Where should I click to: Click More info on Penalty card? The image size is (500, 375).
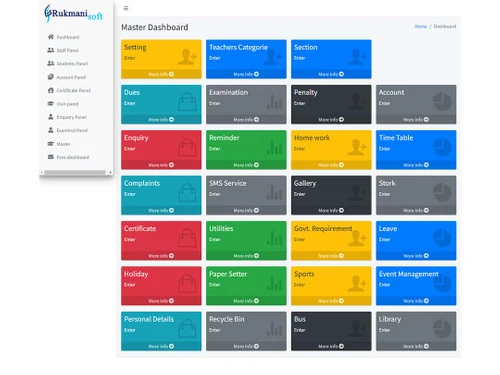331,119
